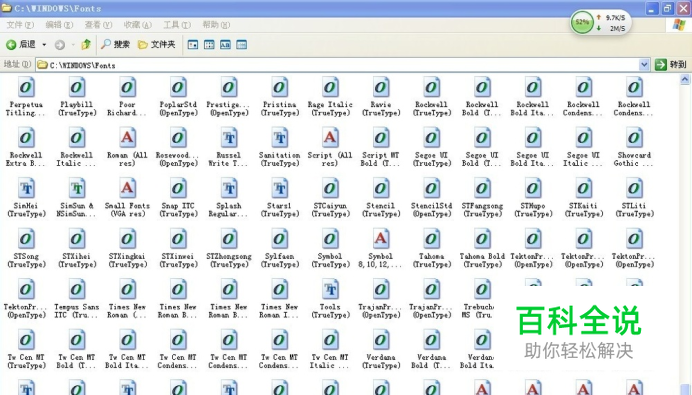Click the Forward arrow toolbar icon

coord(60,45)
